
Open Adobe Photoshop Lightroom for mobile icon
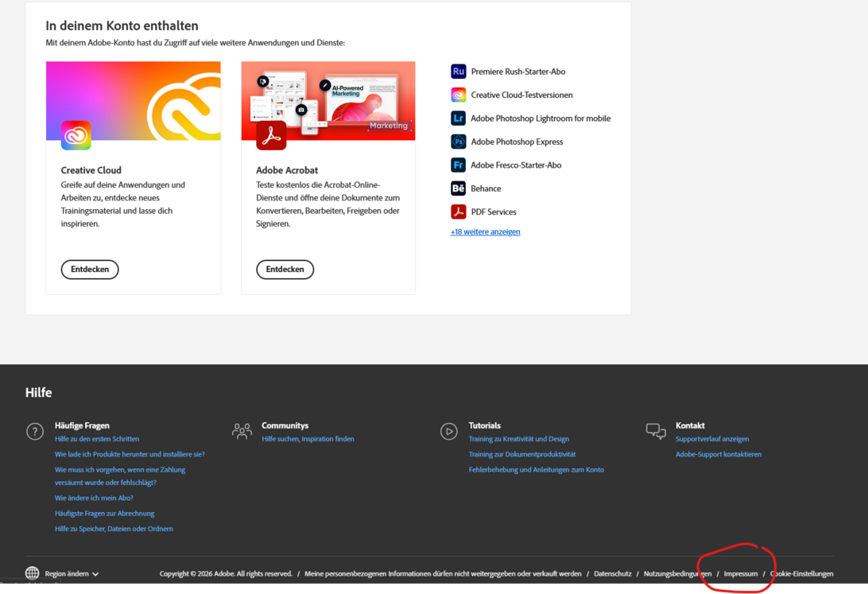coord(459,118)
